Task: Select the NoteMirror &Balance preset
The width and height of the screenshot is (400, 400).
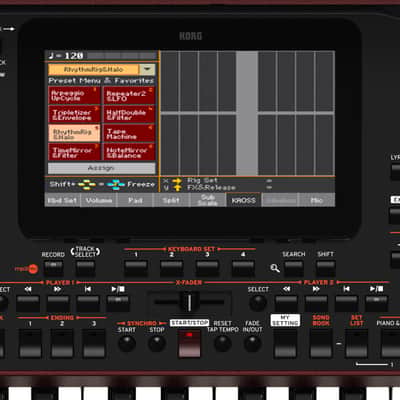Action: (129, 152)
